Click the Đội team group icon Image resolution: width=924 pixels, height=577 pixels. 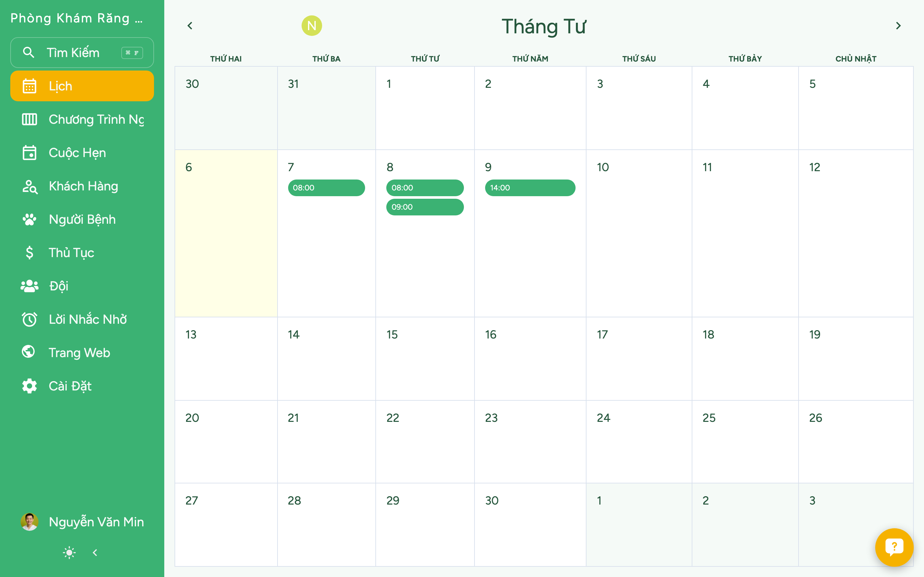point(30,286)
